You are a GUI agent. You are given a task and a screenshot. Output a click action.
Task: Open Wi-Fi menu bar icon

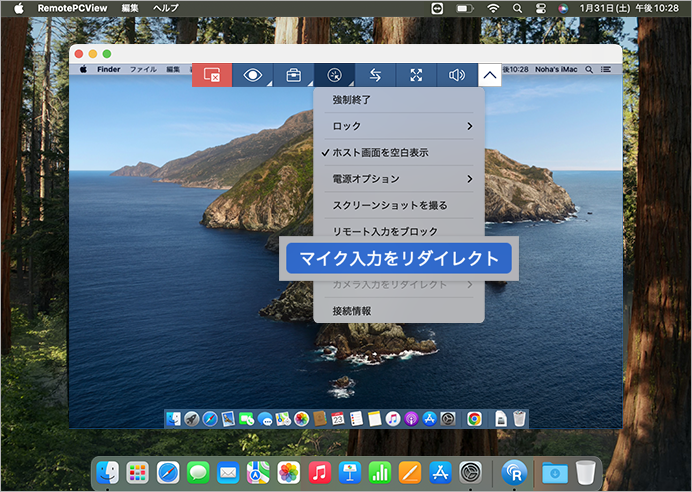pyautogui.click(x=493, y=8)
